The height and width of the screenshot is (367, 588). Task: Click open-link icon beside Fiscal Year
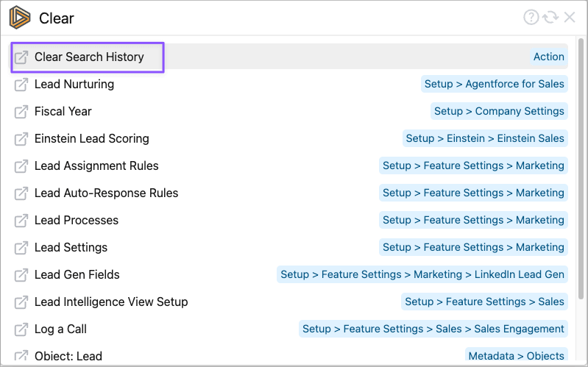(x=21, y=112)
